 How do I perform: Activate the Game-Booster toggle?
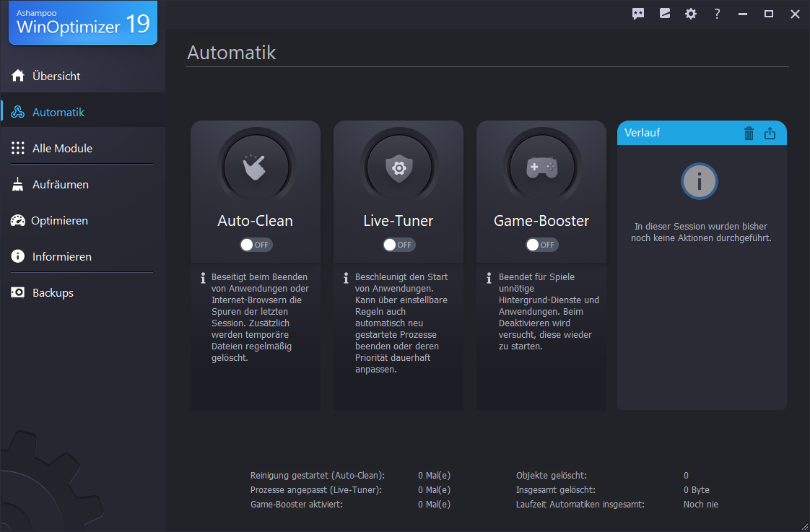541,245
